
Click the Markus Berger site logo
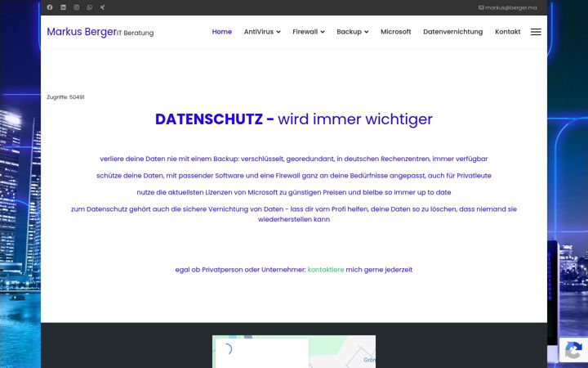[82, 32]
